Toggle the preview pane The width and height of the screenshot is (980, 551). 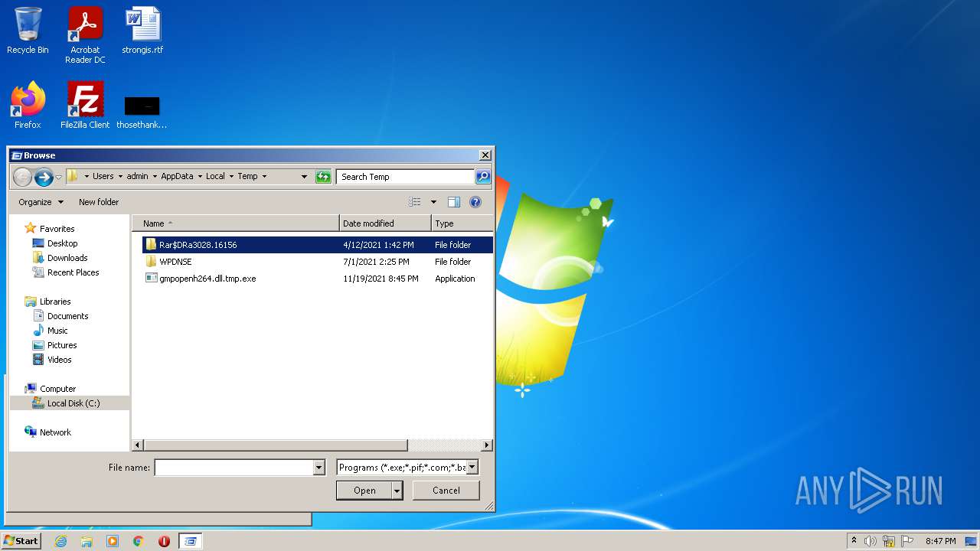pos(454,202)
